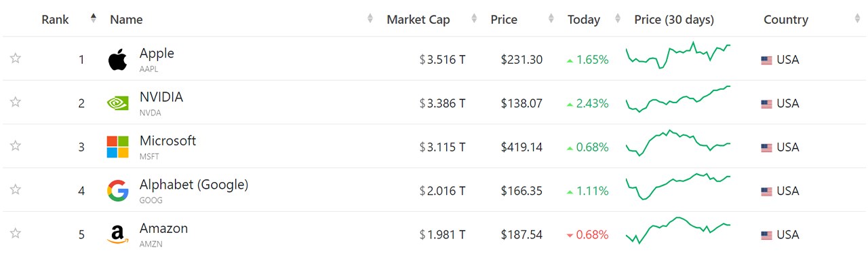Toggle the favorite star for Apple

(x=15, y=58)
